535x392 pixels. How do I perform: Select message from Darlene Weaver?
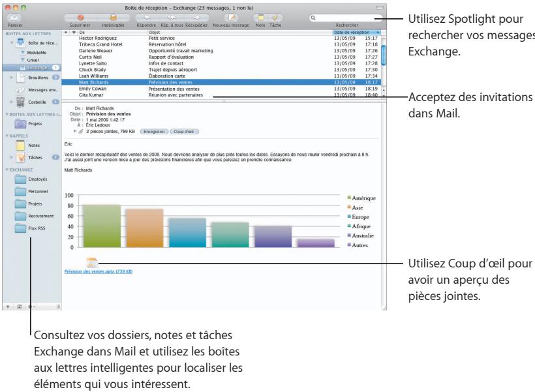click(x=221, y=51)
